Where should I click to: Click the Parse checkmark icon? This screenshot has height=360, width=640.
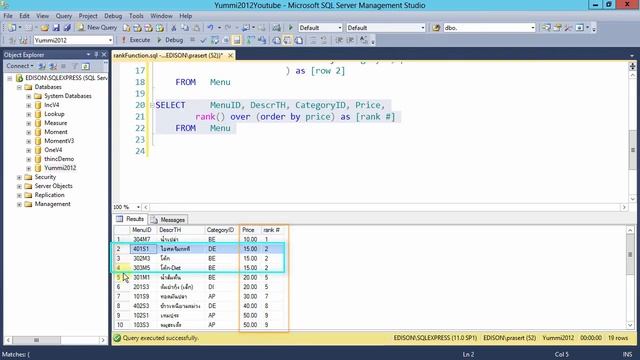[x=203, y=40]
